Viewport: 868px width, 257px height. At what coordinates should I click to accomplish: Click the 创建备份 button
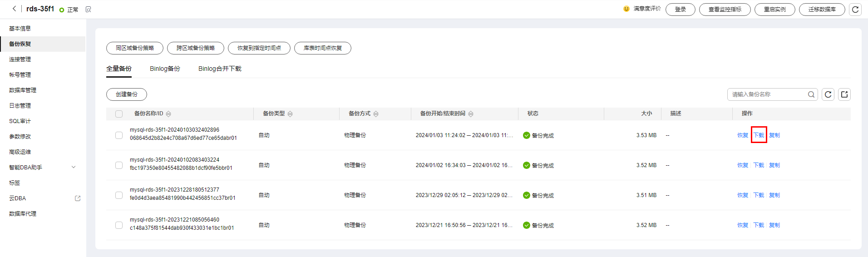pos(126,94)
